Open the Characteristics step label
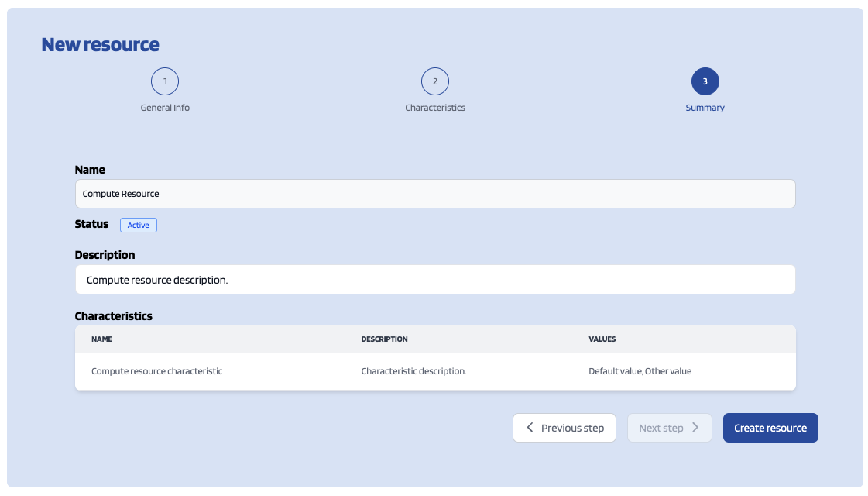The width and height of the screenshot is (868, 496). coord(435,108)
